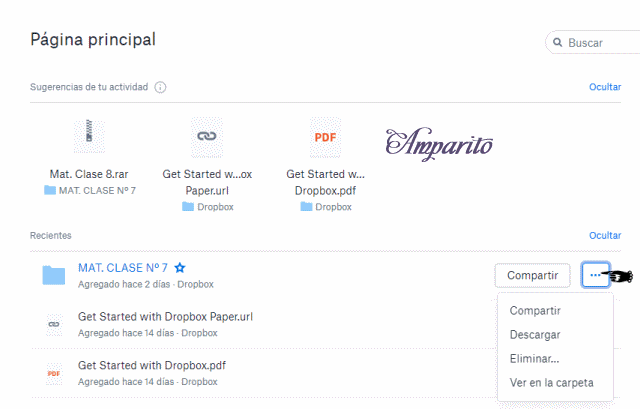Click the search magnifier icon
The image size is (640, 409).
557,43
